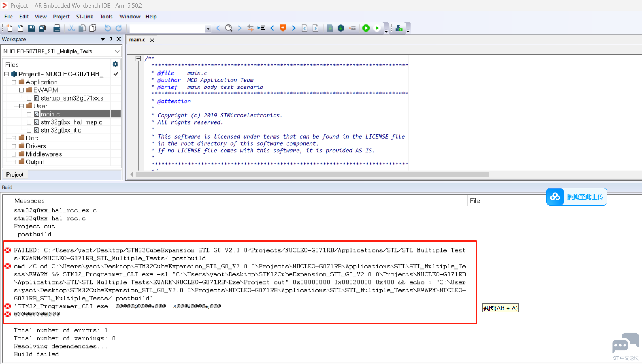Click the Save All toolbar icon
Viewport: 642px width, 364px height.
click(x=42, y=28)
